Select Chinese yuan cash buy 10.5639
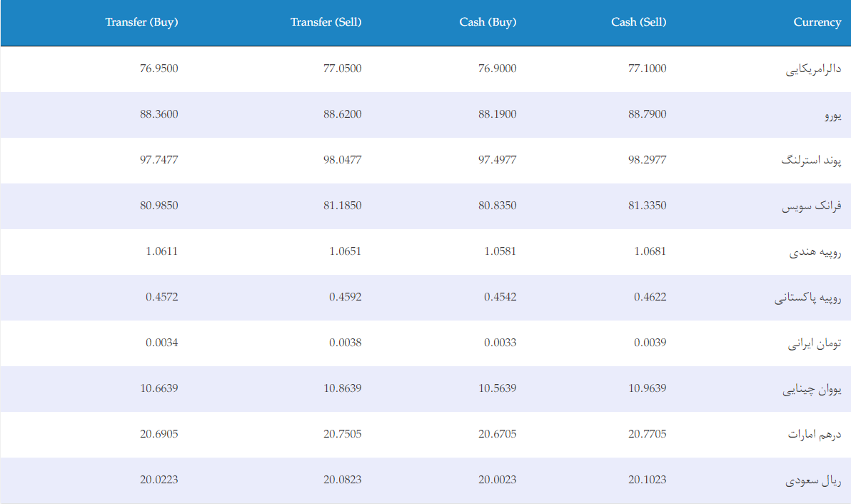Screen dimensions: 851x504 [498, 388]
